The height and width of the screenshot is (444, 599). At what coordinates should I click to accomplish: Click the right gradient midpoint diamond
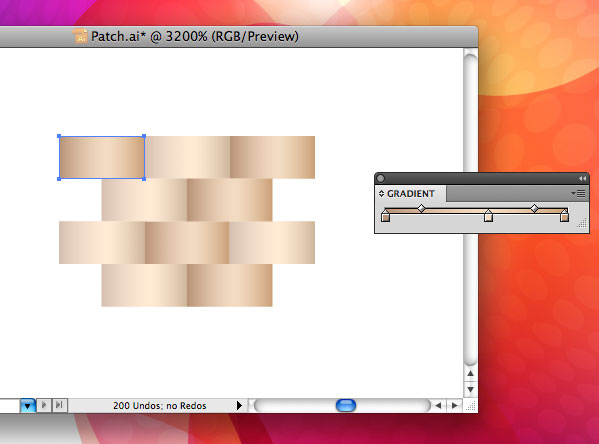click(x=534, y=208)
